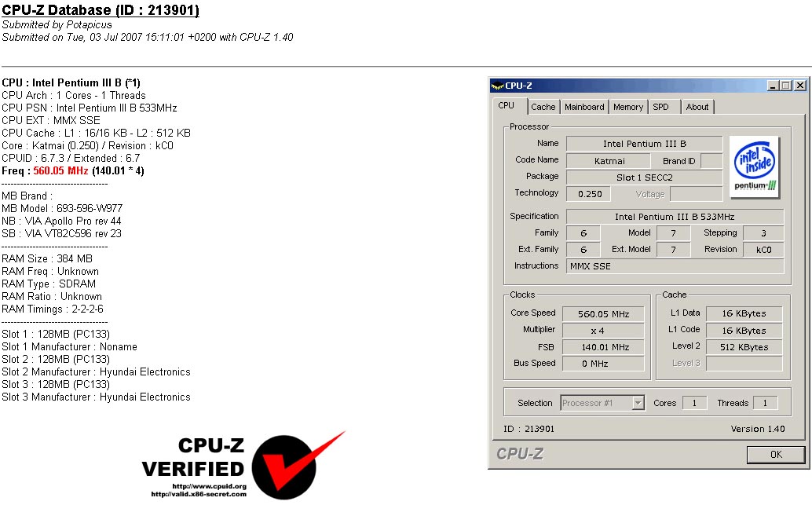Click the Package field Slot 1 SECC2
The width and height of the screenshot is (812, 505).
(x=644, y=177)
